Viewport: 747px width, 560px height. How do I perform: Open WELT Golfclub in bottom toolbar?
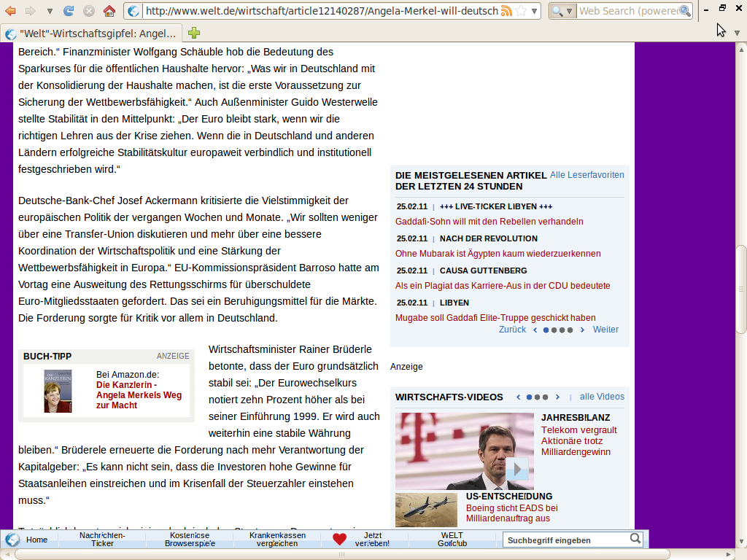(452, 540)
